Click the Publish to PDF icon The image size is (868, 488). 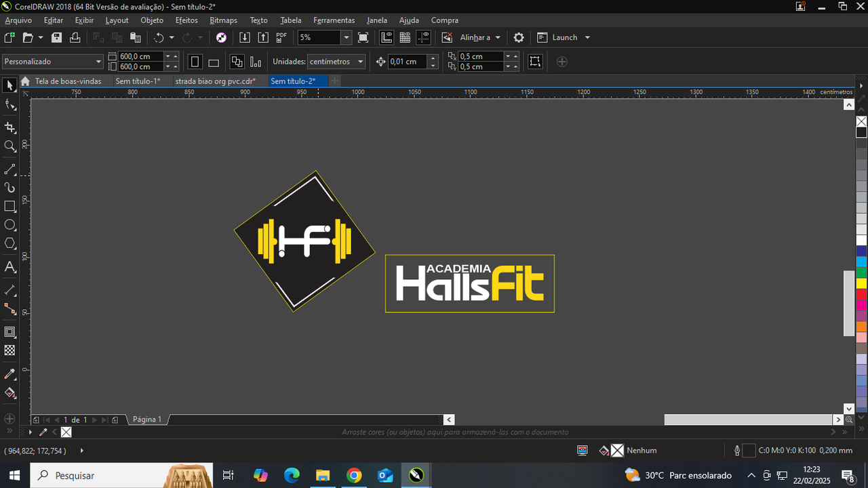tap(281, 37)
